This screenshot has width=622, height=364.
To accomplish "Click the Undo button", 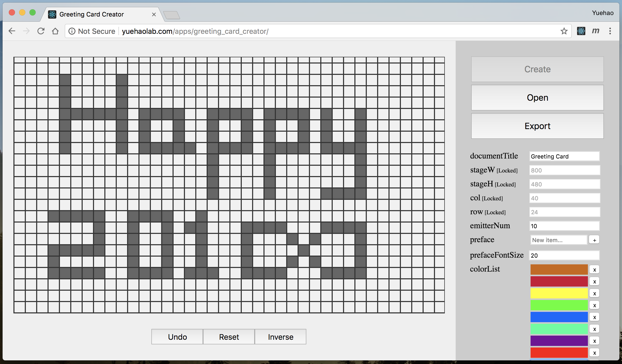I will pos(177,337).
